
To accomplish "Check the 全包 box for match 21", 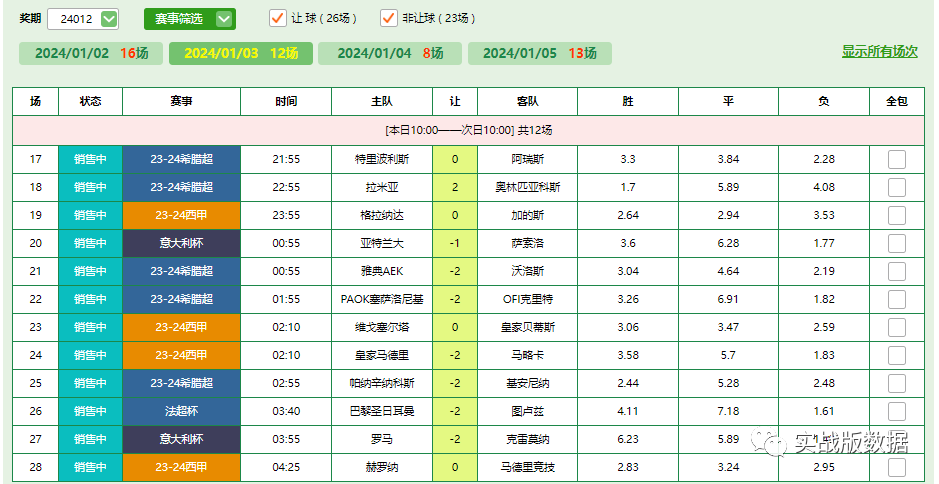I will click(x=896, y=271).
